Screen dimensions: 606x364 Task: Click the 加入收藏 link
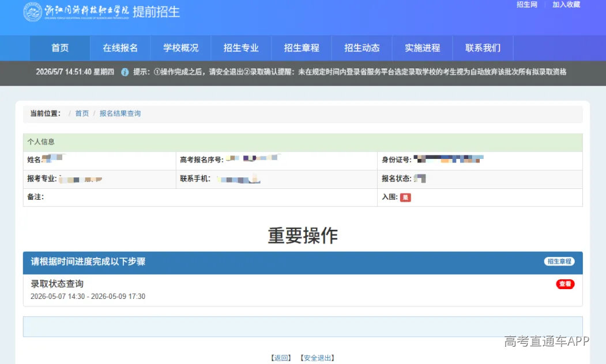(566, 5)
